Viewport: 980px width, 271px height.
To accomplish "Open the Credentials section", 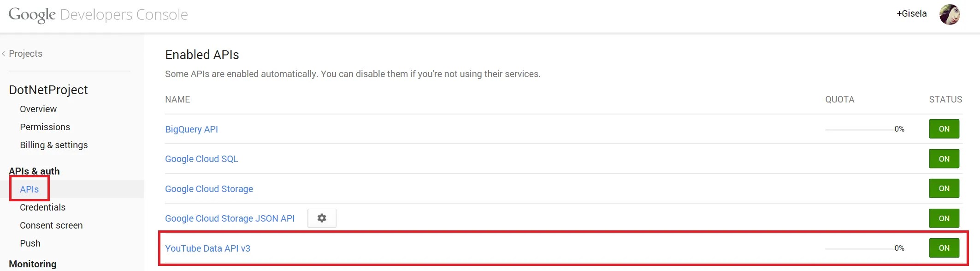I will tap(42, 207).
